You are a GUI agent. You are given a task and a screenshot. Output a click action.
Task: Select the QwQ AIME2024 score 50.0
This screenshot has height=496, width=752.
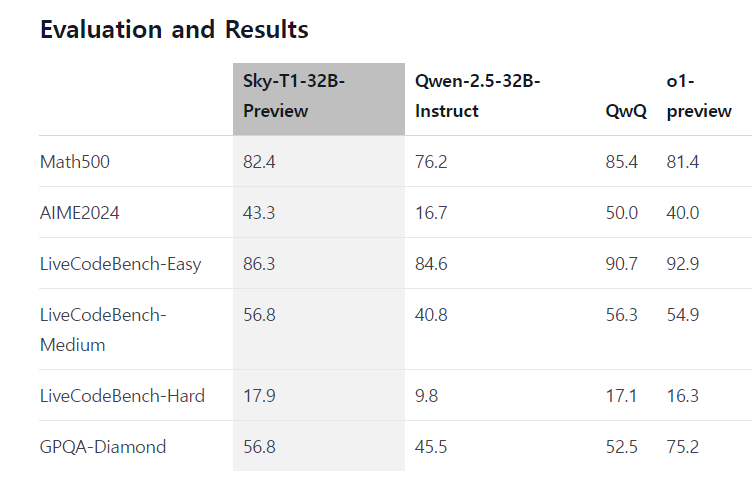(622, 213)
